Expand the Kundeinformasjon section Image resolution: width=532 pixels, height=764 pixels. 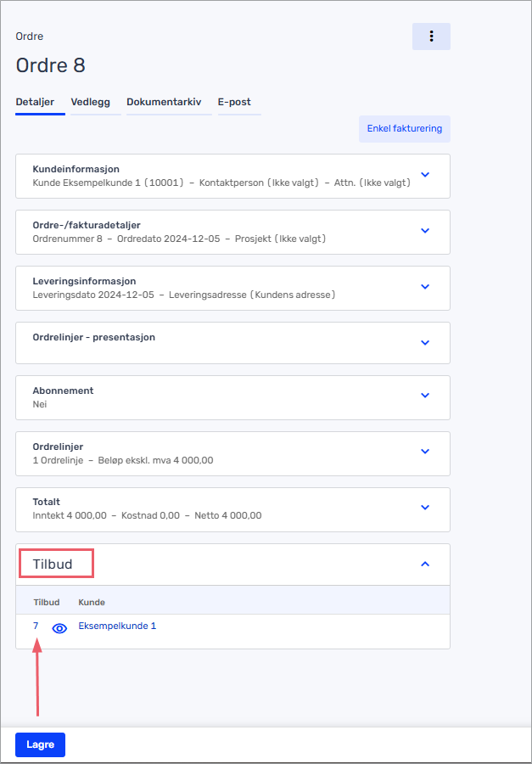point(425,174)
